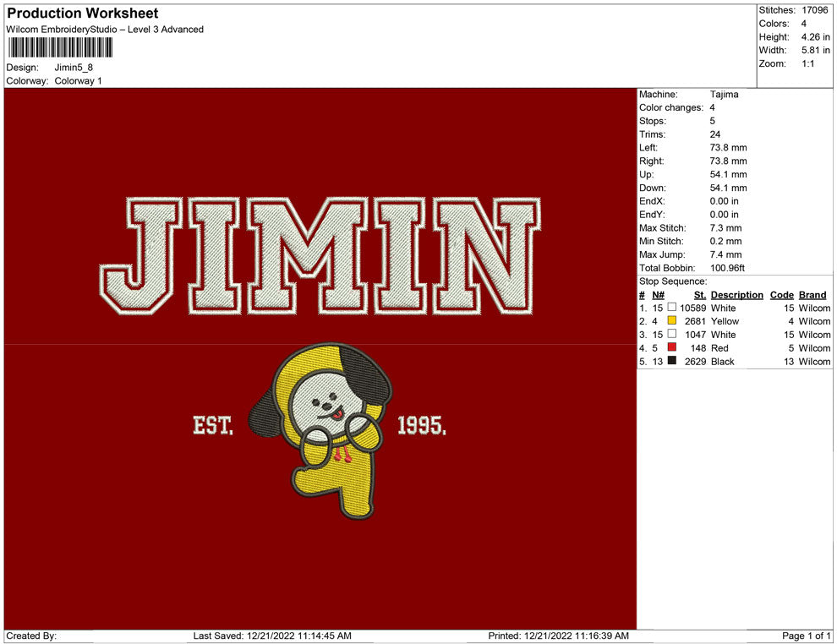Viewport: 837px width, 644px height.
Task: Click the 'Stops:' label
Action: pyautogui.click(x=653, y=121)
